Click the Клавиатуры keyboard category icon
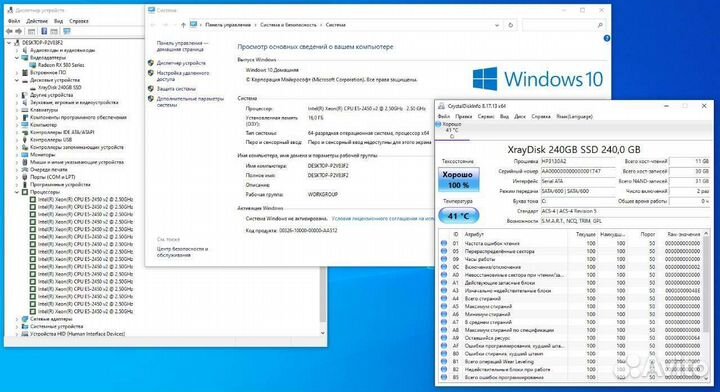 tap(25, 110)
